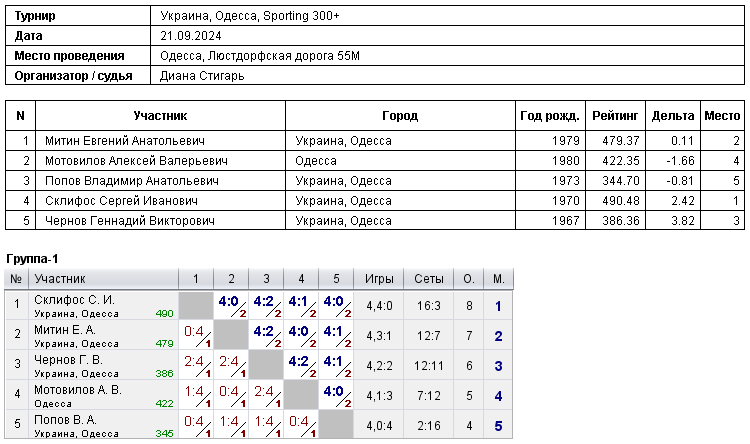Select participant Митин Евгений Анатольевич

pos(125,141)
